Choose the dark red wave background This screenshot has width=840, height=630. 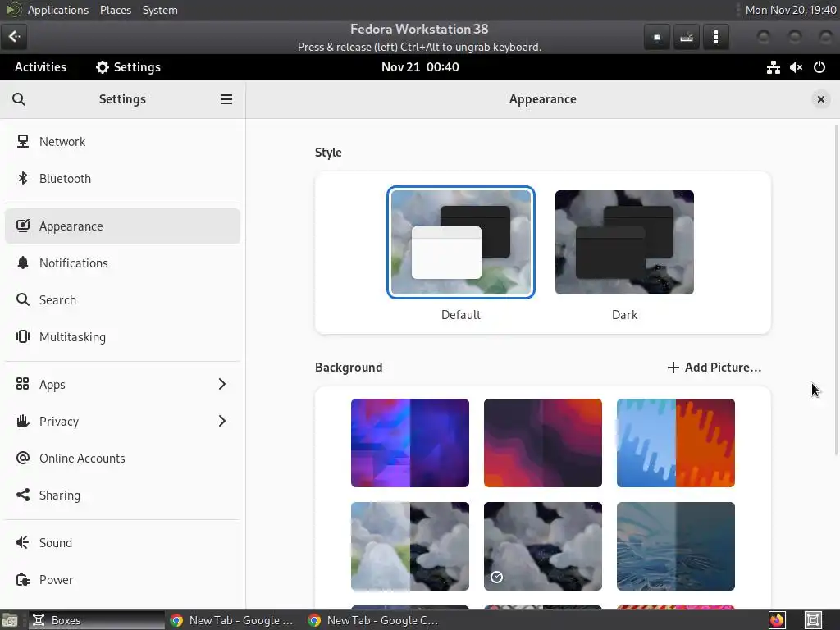543,443
